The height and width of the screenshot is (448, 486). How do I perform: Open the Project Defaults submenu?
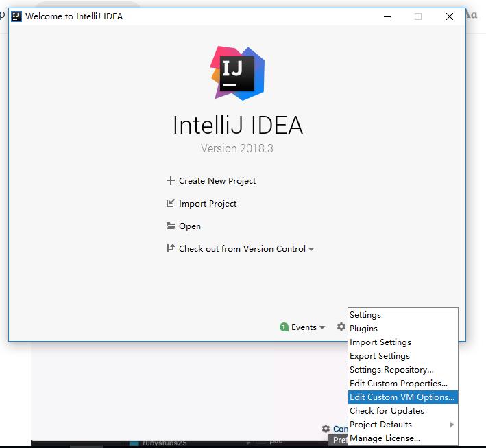402,425
